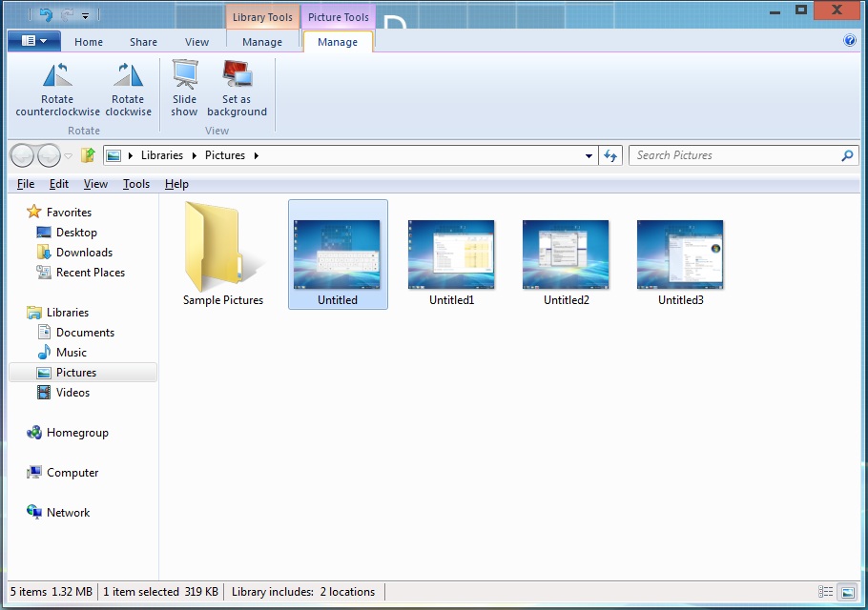Switch to details view via the status bar icon

click(825, 592)
